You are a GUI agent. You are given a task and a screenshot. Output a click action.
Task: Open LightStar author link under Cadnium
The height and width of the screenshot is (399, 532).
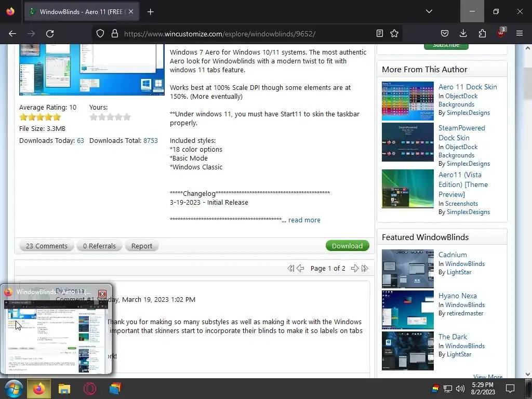click(459, 272)
